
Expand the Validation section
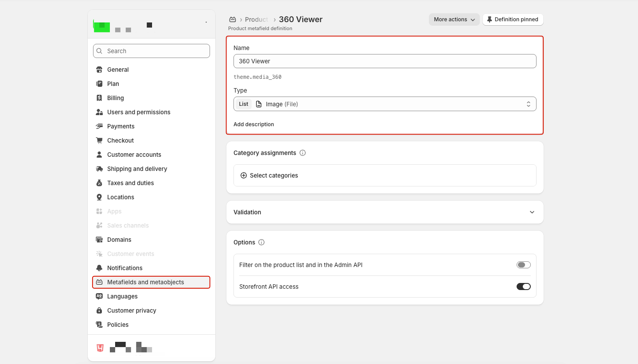point(532,212)
